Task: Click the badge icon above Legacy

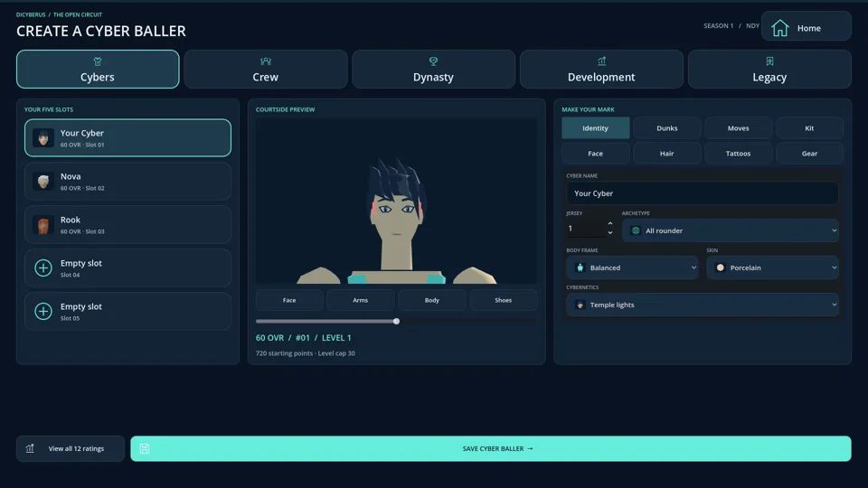Action: click(x=769, y=61)
